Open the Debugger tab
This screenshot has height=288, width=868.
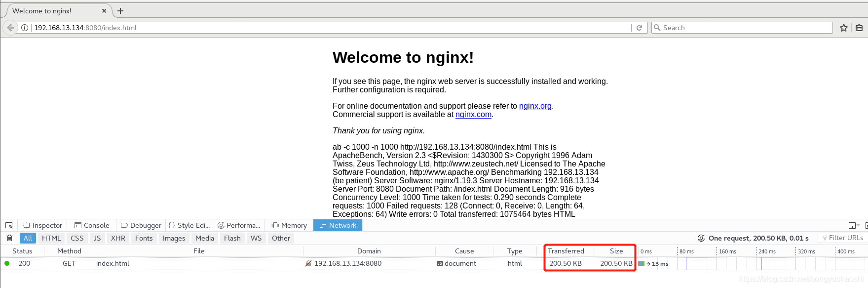(141, 225)
